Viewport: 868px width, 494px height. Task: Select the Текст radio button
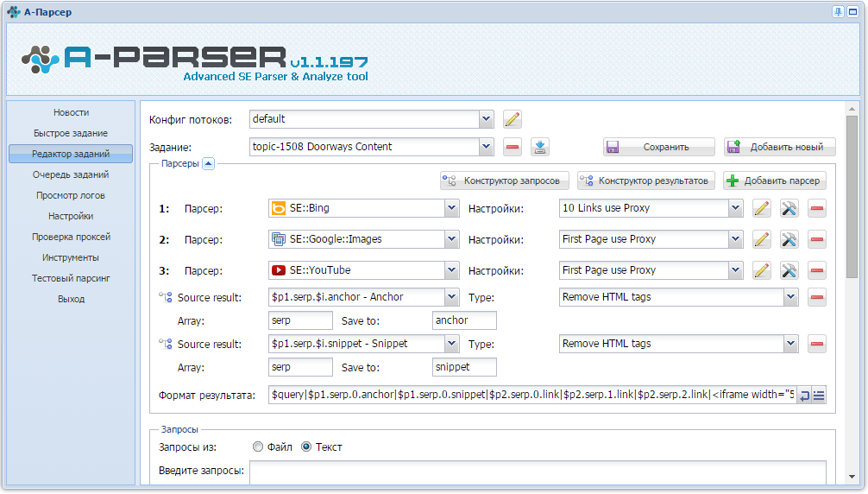(x=306, y=446)
